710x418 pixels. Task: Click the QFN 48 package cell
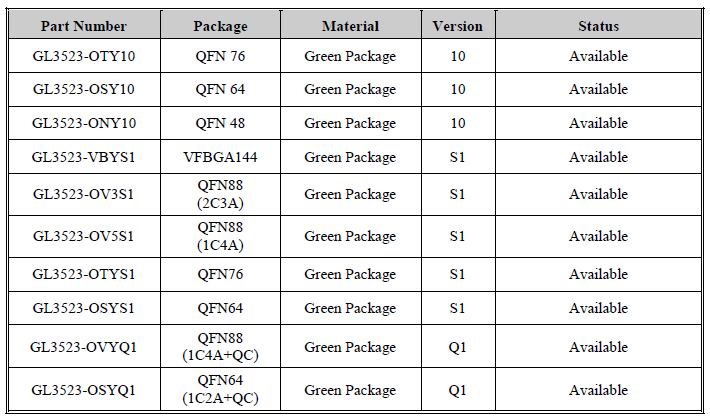pos(221,123)
